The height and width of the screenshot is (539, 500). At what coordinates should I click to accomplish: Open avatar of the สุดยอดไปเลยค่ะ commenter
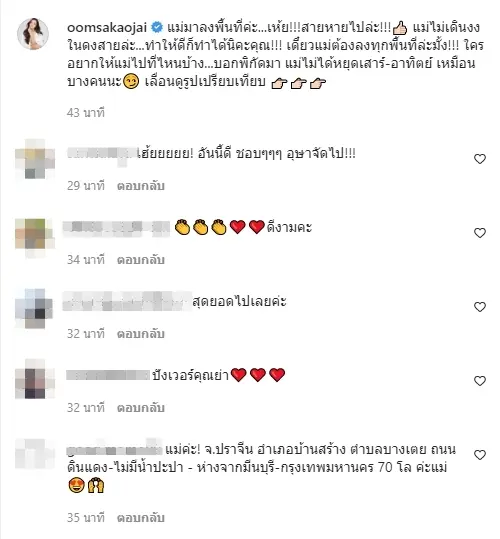34,308
